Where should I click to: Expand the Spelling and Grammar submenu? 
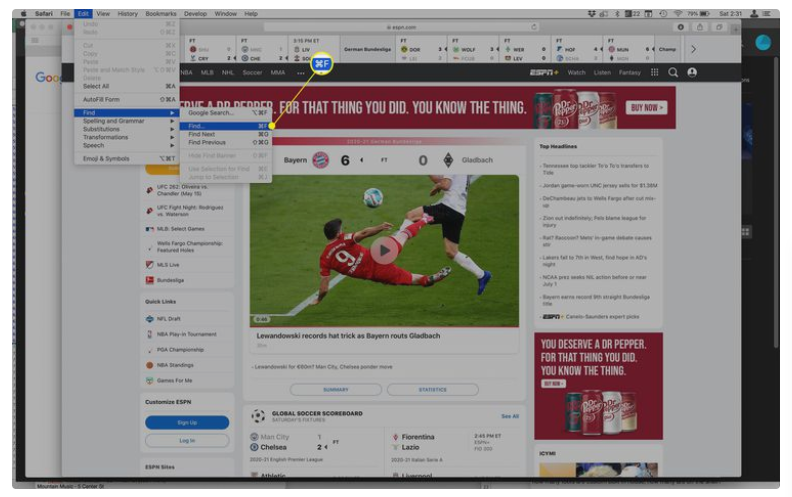[x=126, y=121]
